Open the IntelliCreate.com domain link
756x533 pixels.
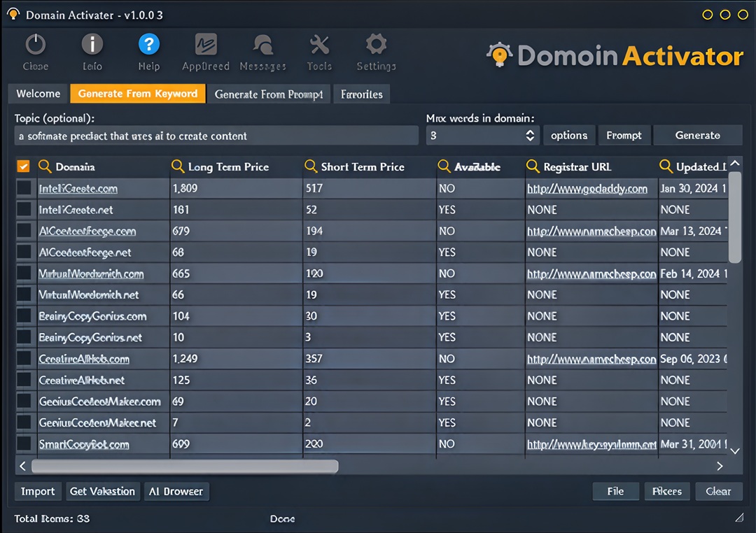point(78,188)
